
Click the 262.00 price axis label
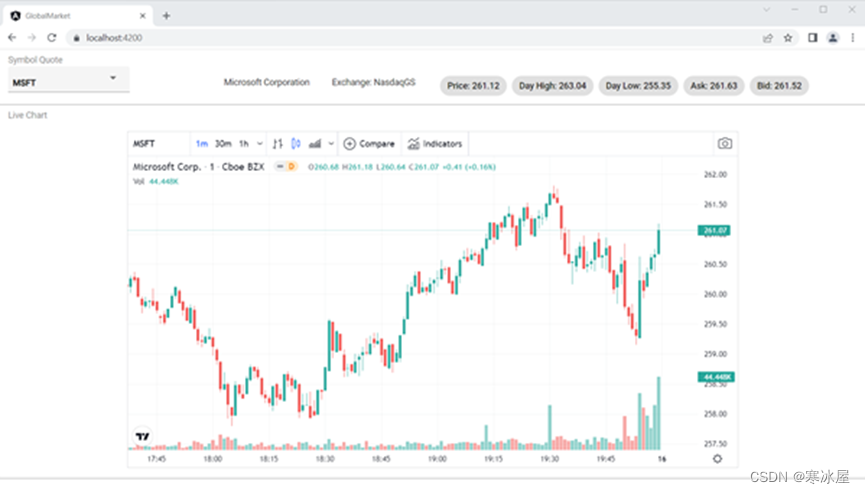(x=715, y=174)
